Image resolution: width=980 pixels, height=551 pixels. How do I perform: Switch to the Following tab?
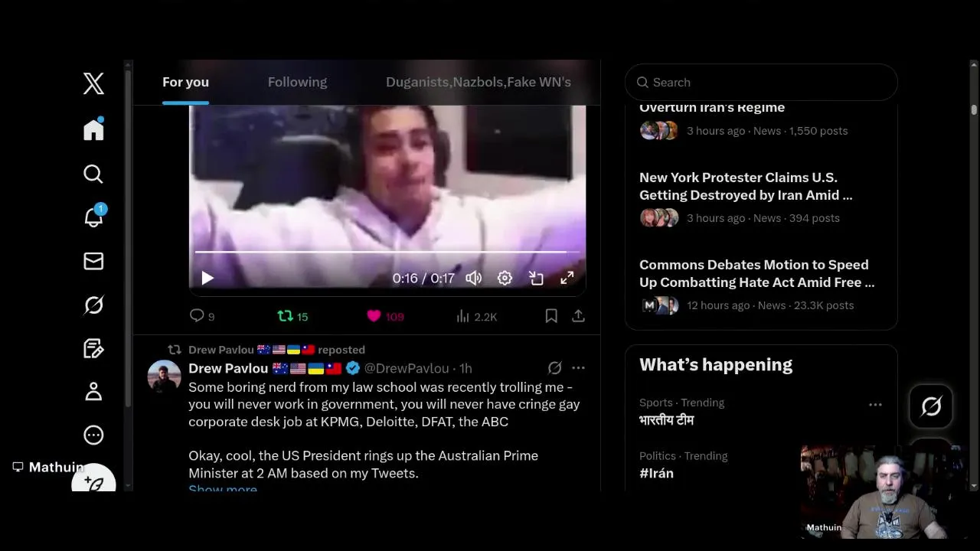[297, 82]
